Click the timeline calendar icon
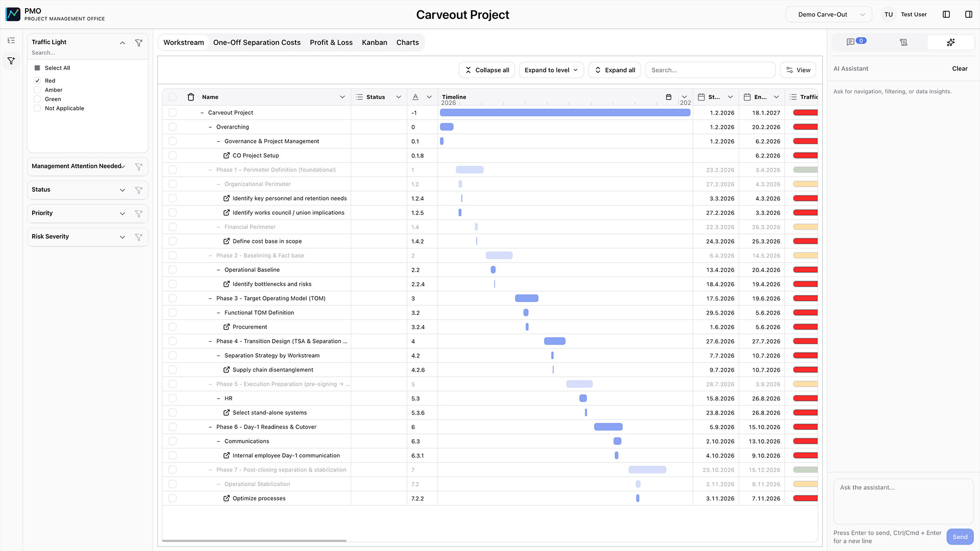 pyautogui.click(x=669, y=97)
